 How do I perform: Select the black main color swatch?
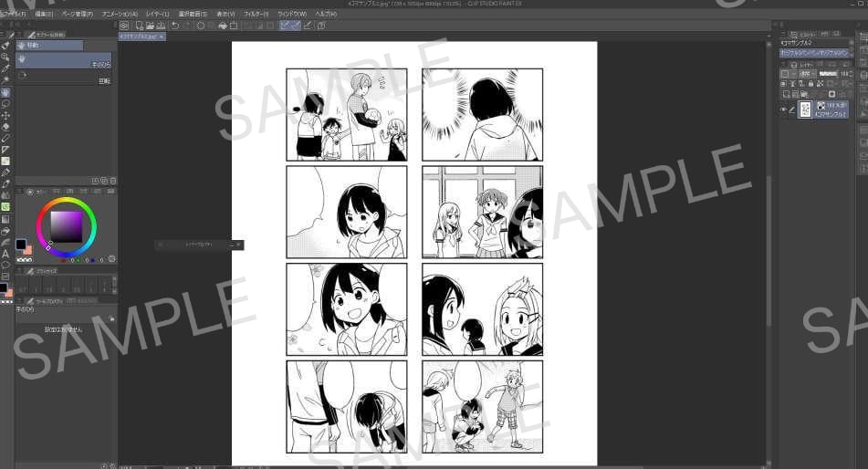click(x=21, y=245)
